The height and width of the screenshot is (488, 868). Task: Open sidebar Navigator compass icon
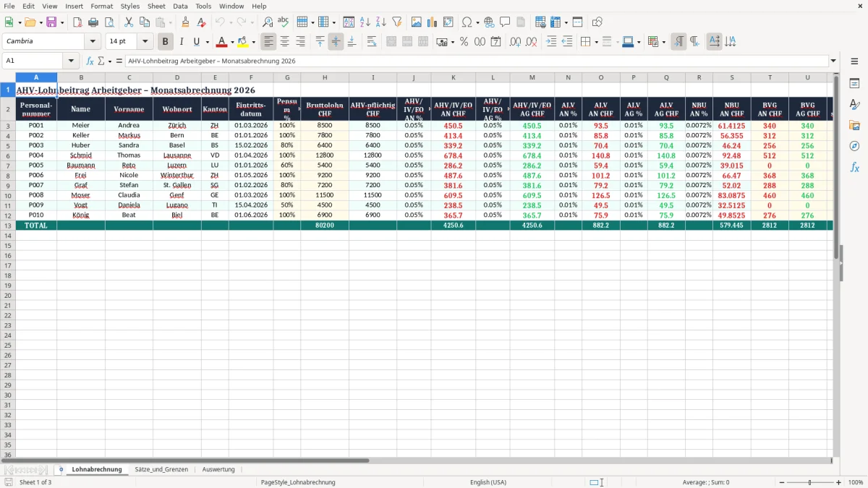tap(854, 146)
